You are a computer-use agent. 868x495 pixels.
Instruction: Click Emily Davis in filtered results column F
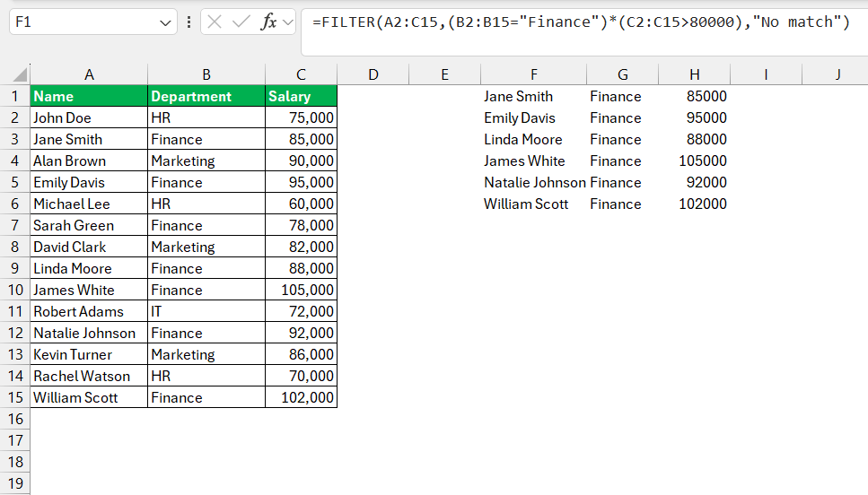coord(534,117)
